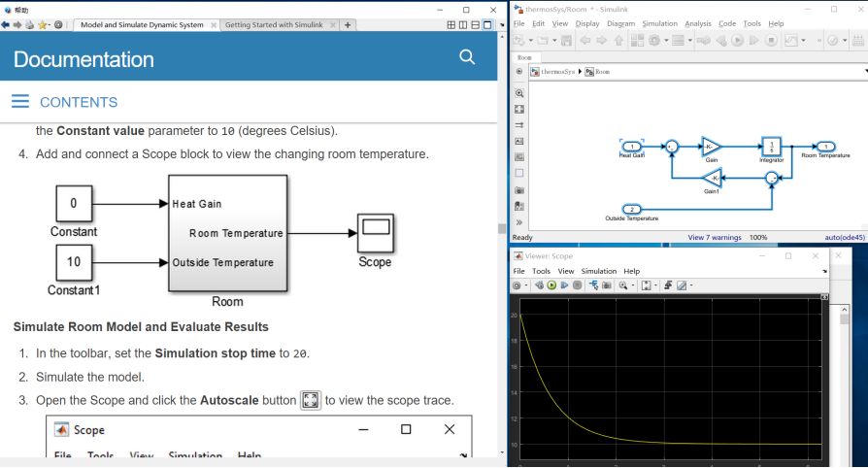Split Help tabs left and right

click(x=463, y=25)
